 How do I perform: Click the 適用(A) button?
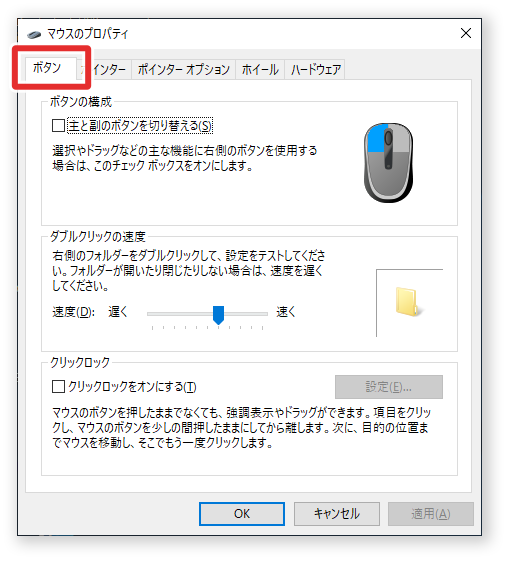click(x=431, y=514)
